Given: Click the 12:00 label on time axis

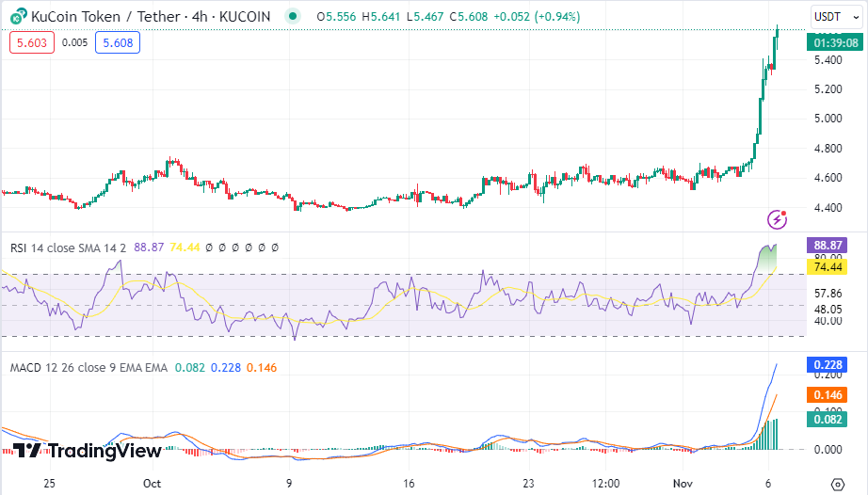Looking at the screenshot, I should coord(605,484).
